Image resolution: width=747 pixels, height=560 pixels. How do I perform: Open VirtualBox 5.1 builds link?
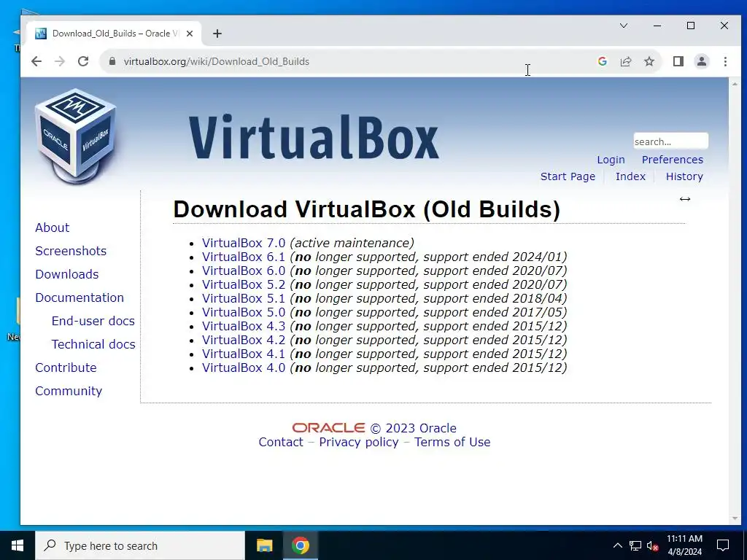[244, 298]
